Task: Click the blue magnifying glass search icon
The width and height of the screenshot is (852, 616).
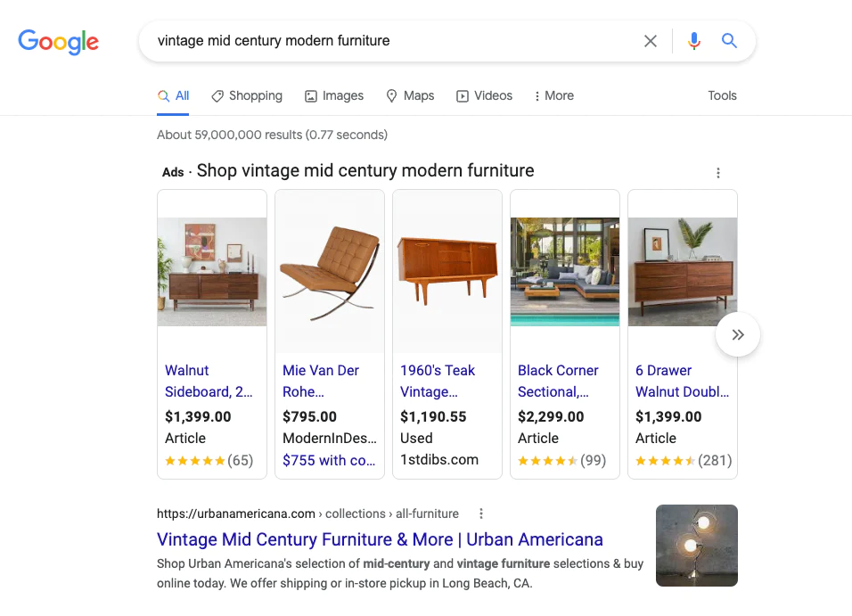Action: (729, 41)
